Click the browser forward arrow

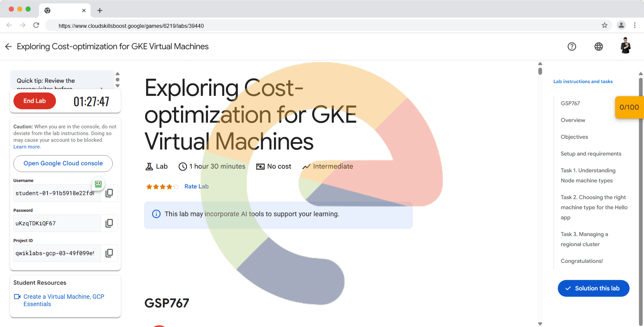pyautogui.click(x=22, y=25)
